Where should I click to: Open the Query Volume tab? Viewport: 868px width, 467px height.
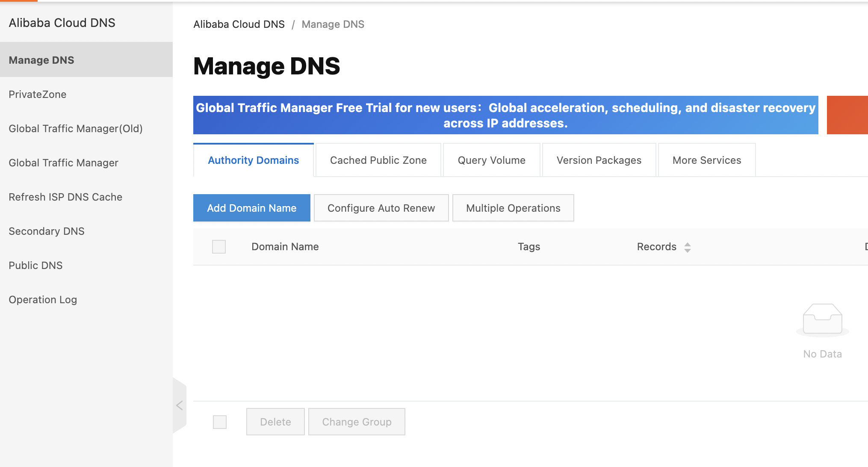click(492, 160)
